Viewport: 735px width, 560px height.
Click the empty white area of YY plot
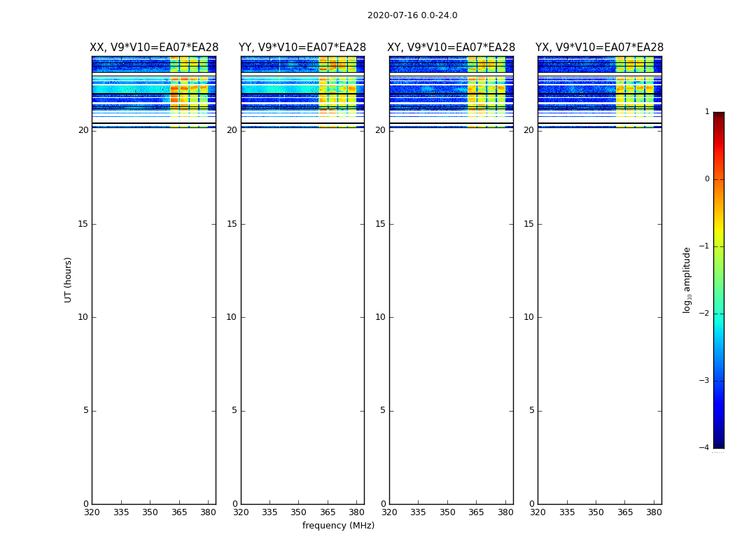click(302, 316)
